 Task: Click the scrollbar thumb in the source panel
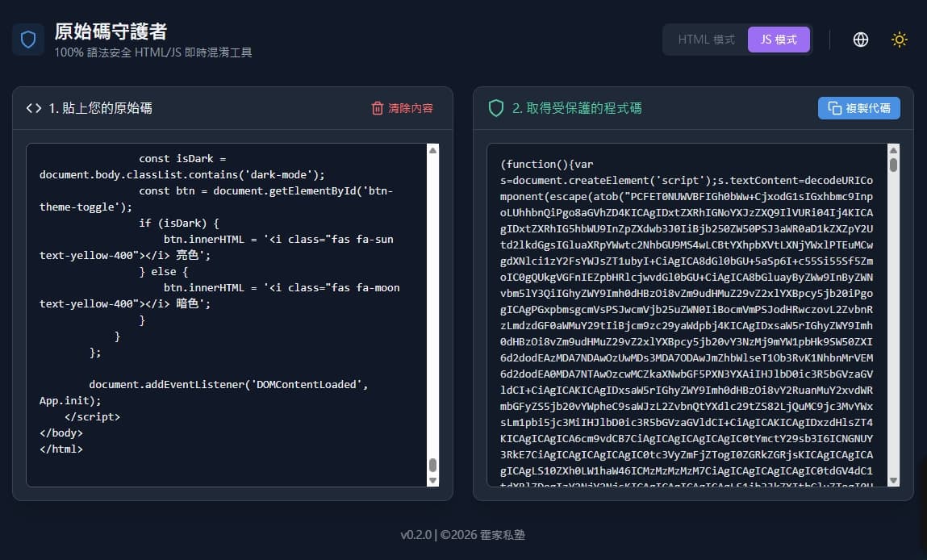pos(432,465)
